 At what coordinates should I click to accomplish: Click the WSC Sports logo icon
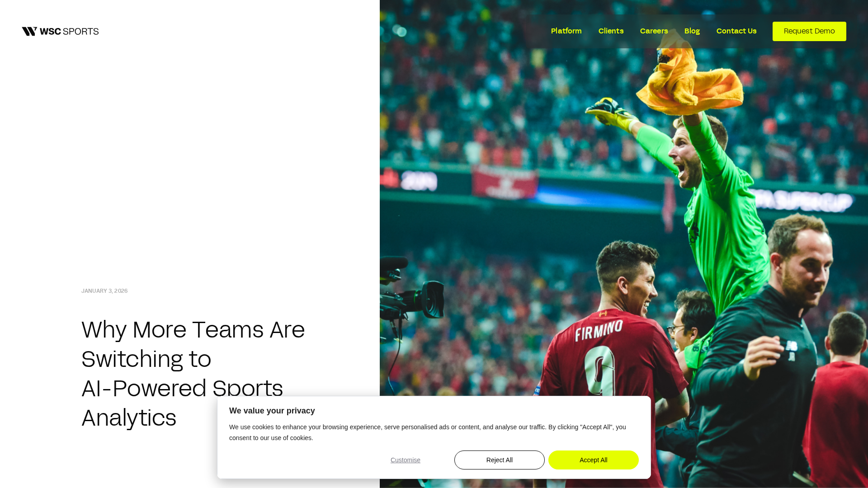29,31
